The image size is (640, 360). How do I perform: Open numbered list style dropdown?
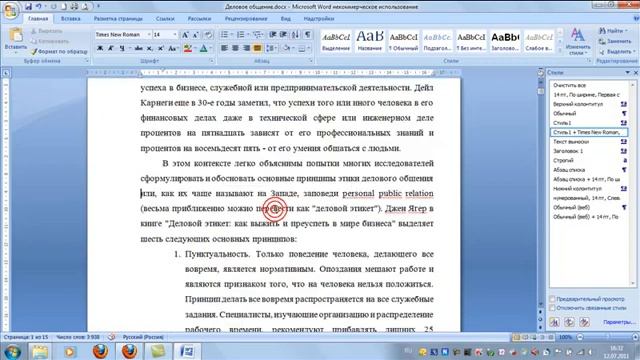(248, 35)
